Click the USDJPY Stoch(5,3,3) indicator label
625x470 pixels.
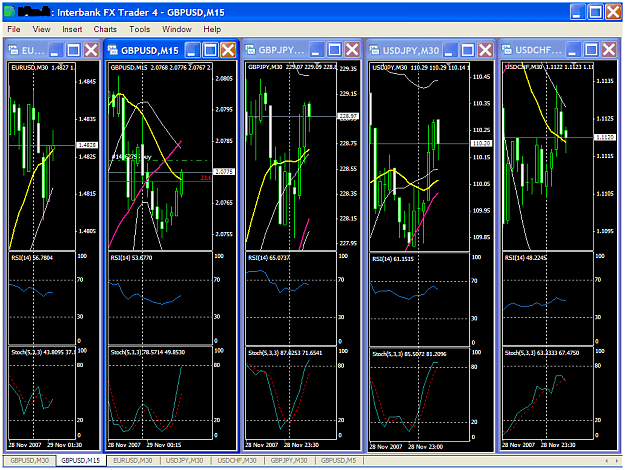(x=409, y=354)
